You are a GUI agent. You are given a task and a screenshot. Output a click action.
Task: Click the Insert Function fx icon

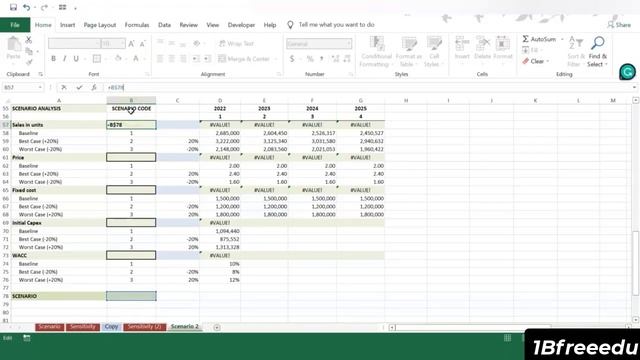pyautogui.click(x=94, y=87)
